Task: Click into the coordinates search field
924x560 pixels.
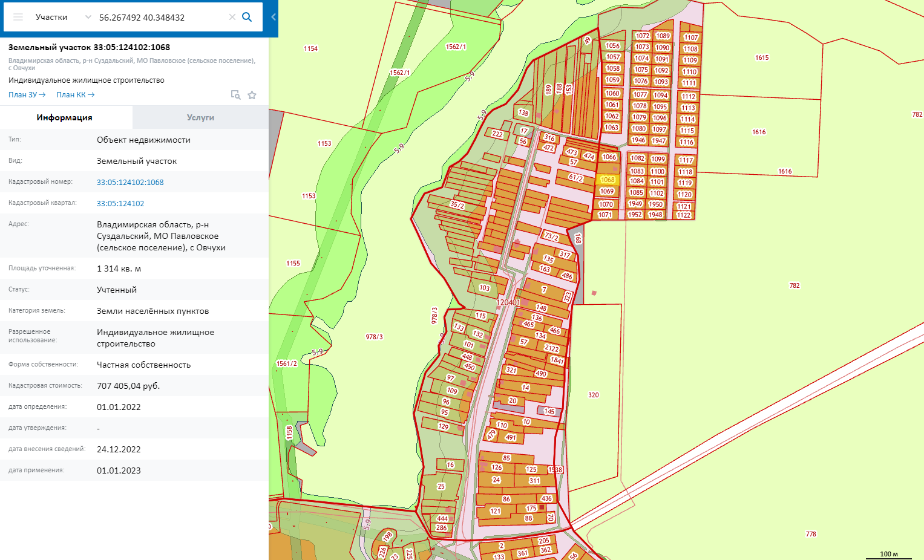Action: [x=160, y=17]
